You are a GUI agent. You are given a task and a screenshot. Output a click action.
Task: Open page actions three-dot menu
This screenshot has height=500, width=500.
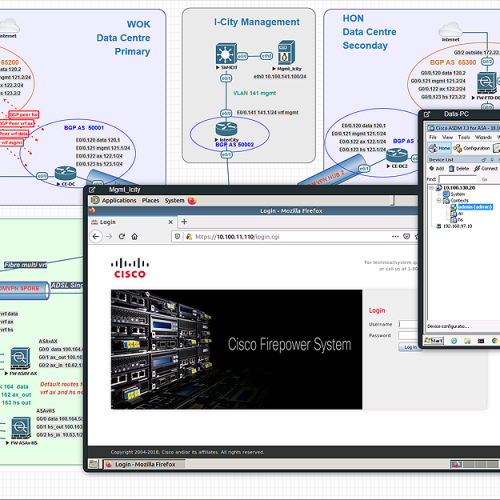(x=395, y=236)
